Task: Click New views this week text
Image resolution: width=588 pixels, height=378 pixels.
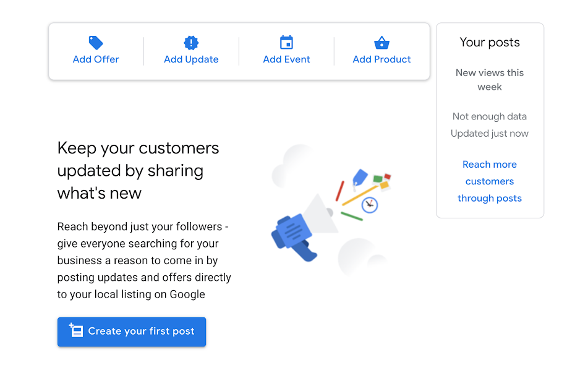Action: tap(490, 80)
